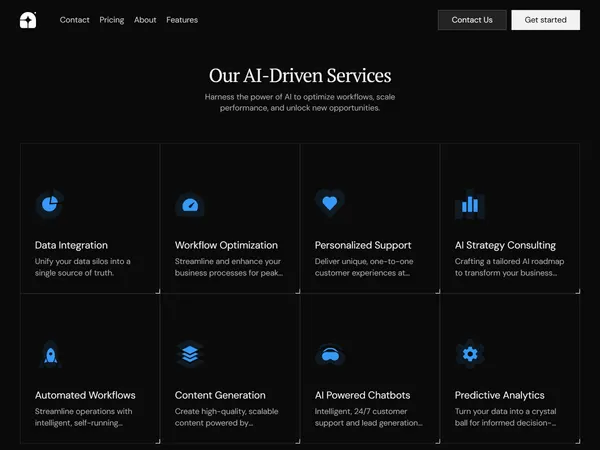Click the Content Generation layers icon
This screenshot has height=450, width=600.
coord(190,354)
